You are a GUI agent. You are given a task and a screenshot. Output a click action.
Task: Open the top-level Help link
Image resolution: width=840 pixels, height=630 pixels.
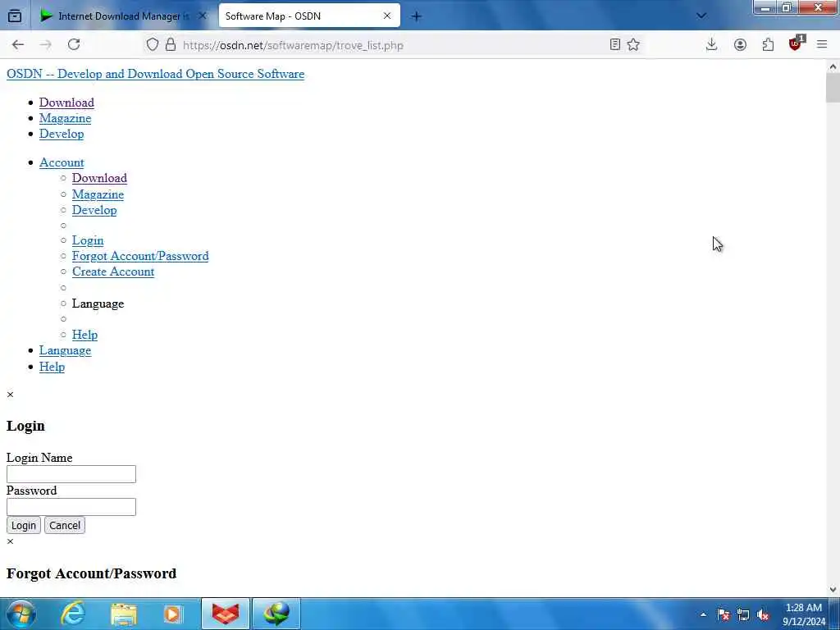[x=52, y=367]
